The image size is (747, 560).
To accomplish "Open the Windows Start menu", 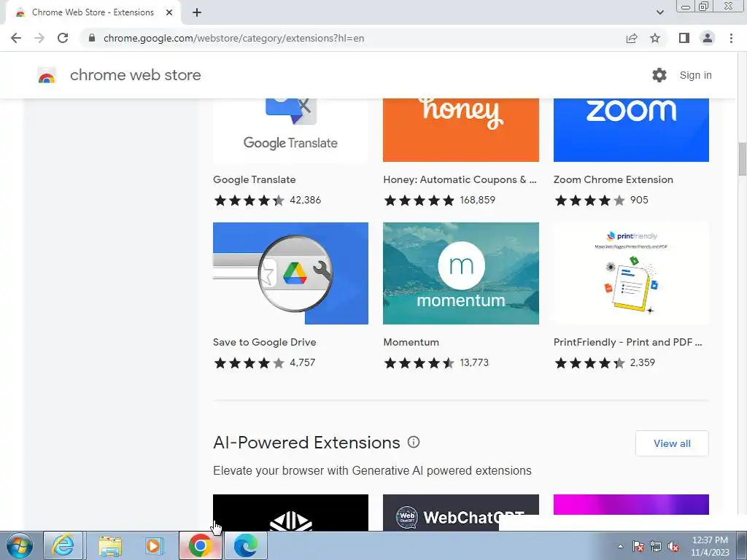I will [x=19, y=545].
